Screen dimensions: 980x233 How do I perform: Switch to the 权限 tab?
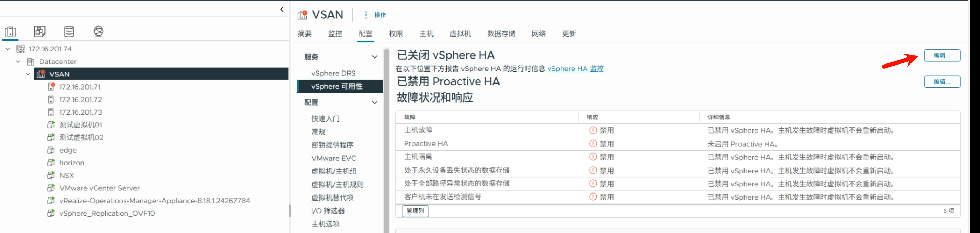[396, 34]
